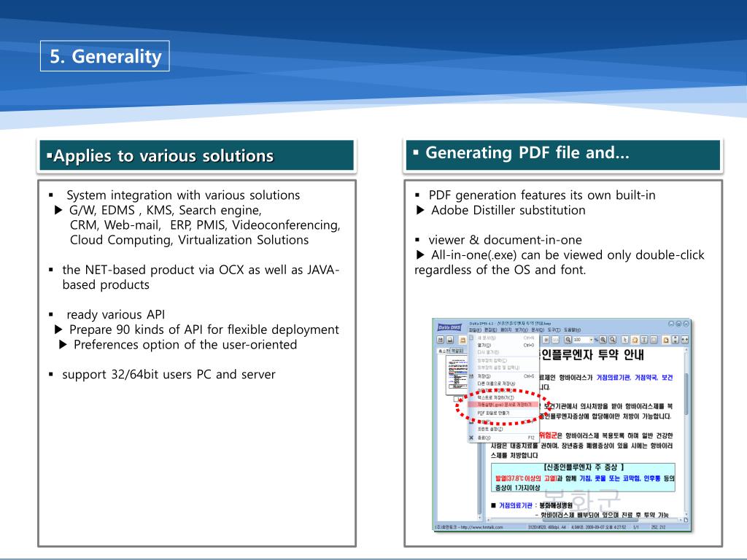
Task: Click the horizontal double-arrow fit-width icon
Action: pos(685,340)
